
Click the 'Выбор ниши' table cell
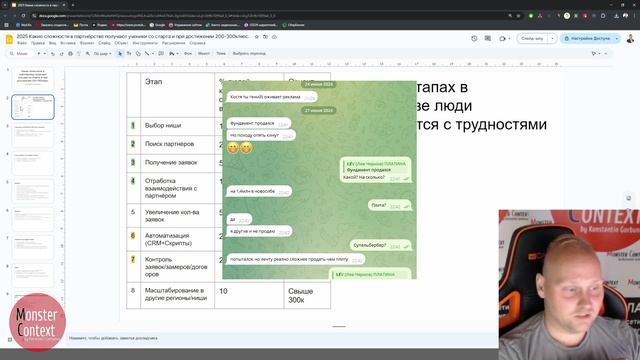(178, 126)
